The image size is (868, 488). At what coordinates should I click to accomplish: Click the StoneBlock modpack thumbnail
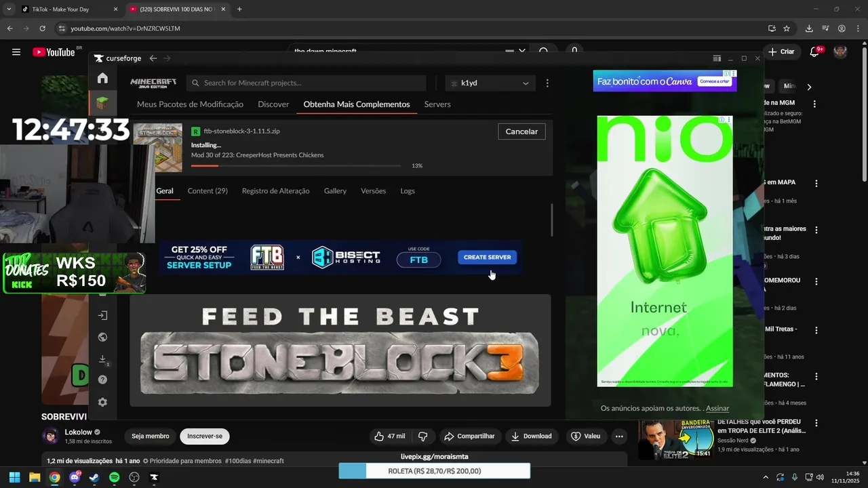[158, 147]
